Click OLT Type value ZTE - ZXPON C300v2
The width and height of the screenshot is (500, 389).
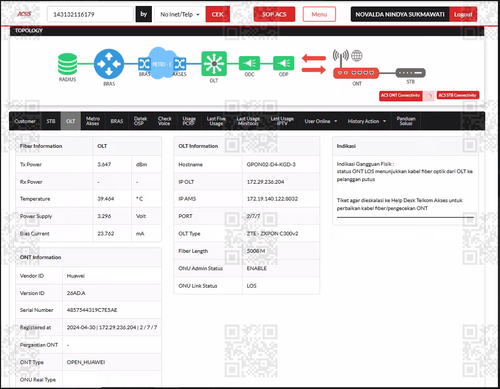[272, 233]
